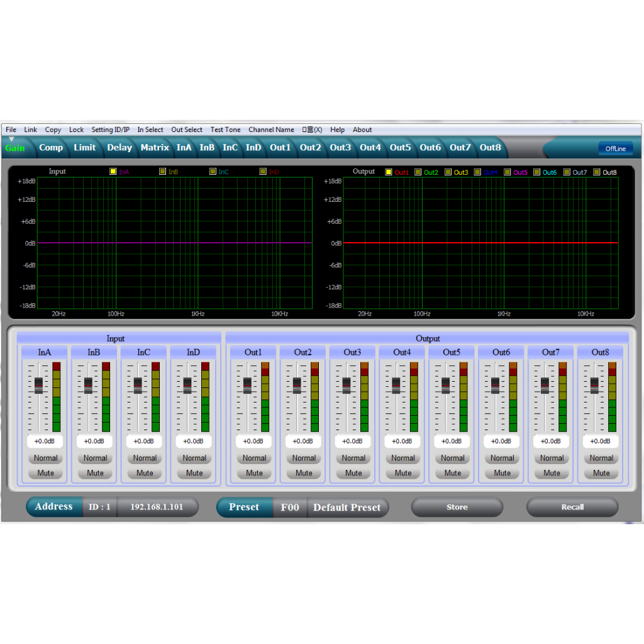Toggle Normal phase button on InA
Viewport: 644px width, 644px height.
coord(45,458)
